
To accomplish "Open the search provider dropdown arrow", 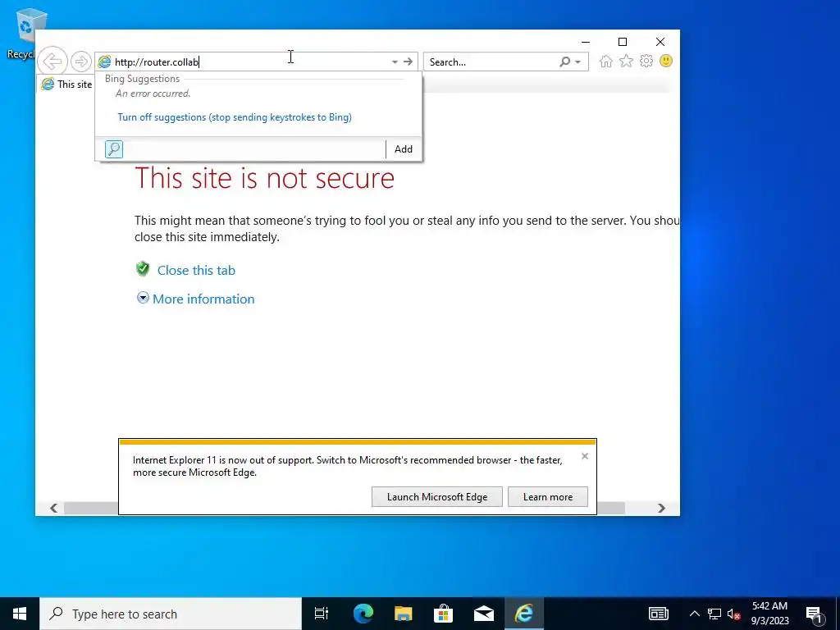I will coord(578,62).
